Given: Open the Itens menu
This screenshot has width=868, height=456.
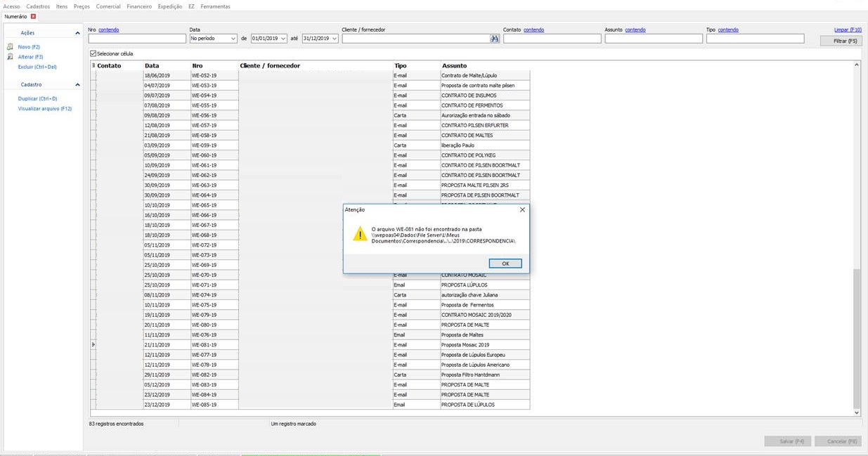Looking at the screenshot, I should (x=62, y=6).
